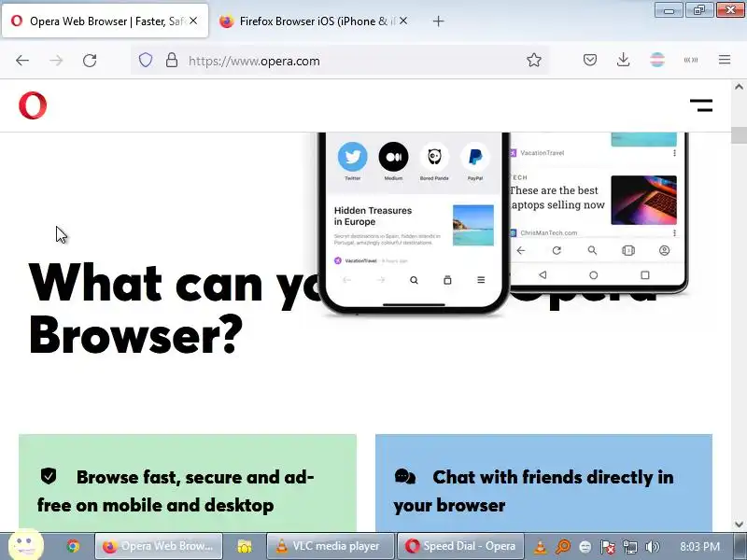Click the phone mockup search icon
Image resolution: width=747 pixels, height=560 pixels.
414,280
